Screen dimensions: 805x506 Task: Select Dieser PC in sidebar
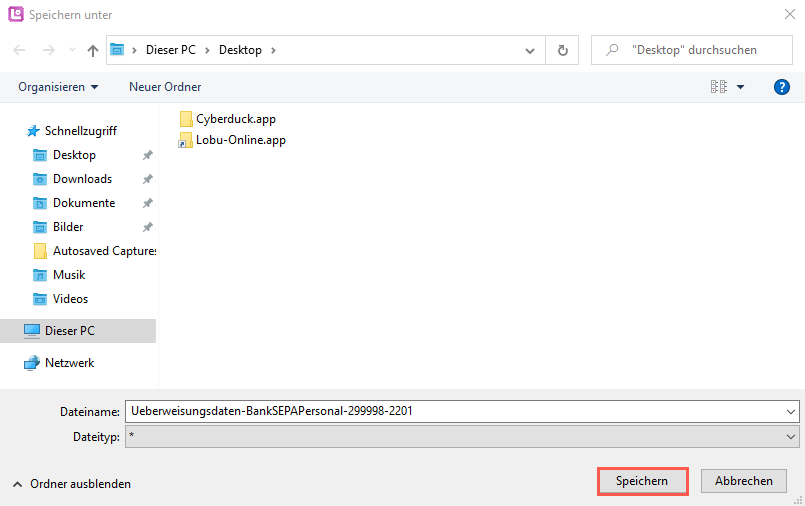tap(69, 331)
